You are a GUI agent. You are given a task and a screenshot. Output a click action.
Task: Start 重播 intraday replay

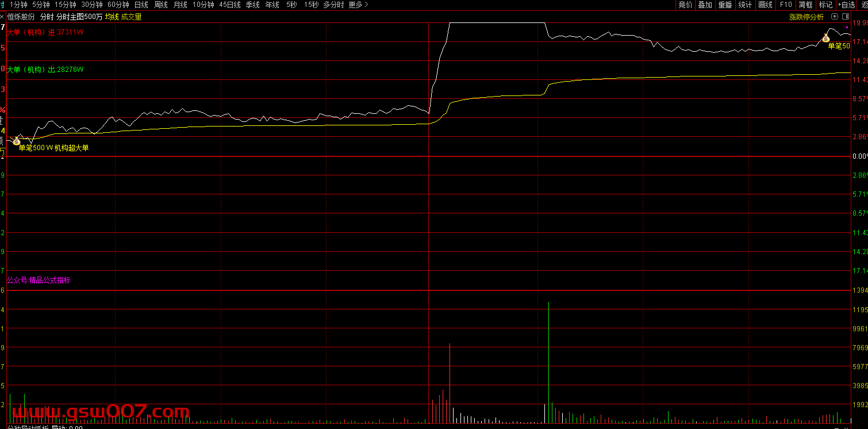tap(725, 5)
